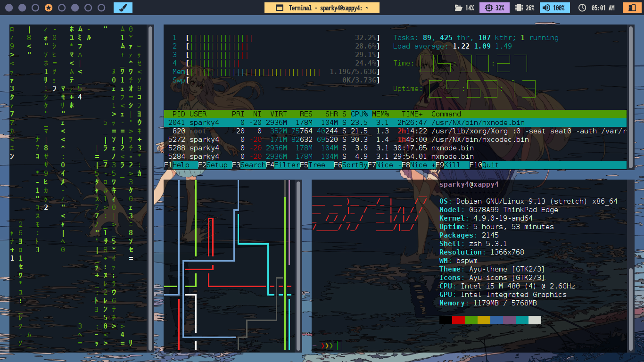The width and height of the screenshot is (644, 362).
Task: Click F10 Quit in the htop footer
Action: 490,165
